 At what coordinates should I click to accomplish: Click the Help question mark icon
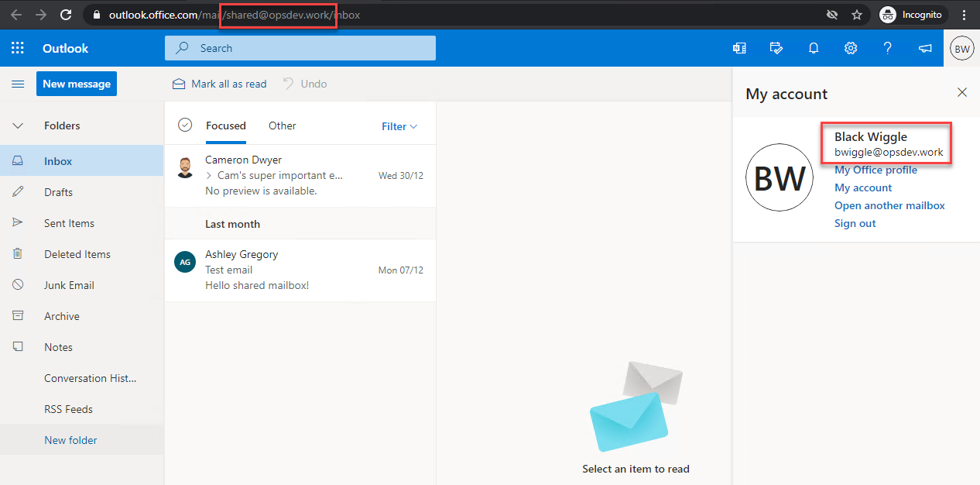click(888, 48)
